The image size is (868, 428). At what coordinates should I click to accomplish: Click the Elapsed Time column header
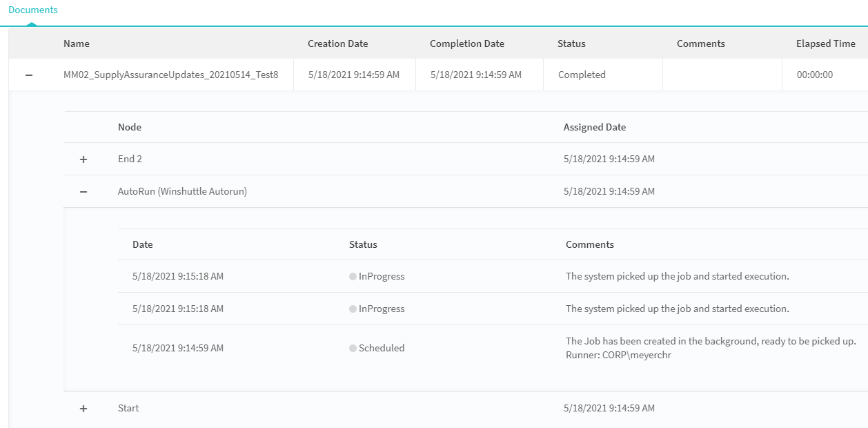[x=825, y=43]
